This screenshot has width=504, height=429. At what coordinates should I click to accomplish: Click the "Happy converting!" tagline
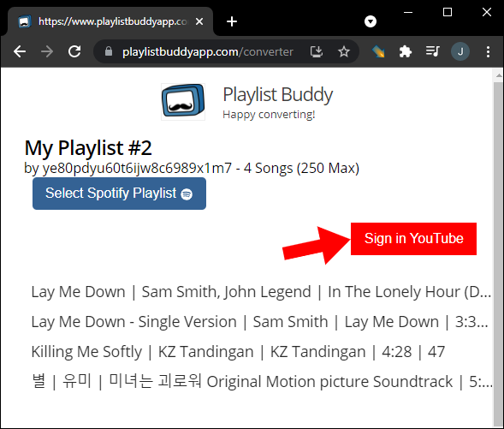pyautogui.click(x=269, y=115)
